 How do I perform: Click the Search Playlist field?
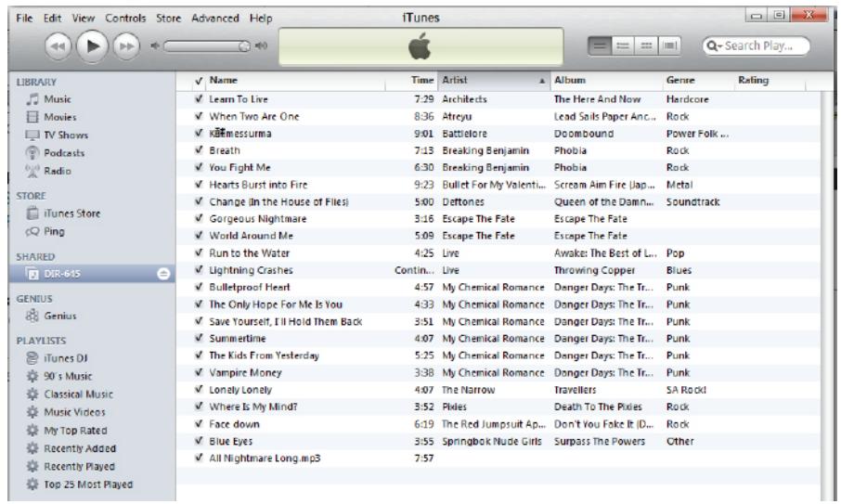(757, 46)
